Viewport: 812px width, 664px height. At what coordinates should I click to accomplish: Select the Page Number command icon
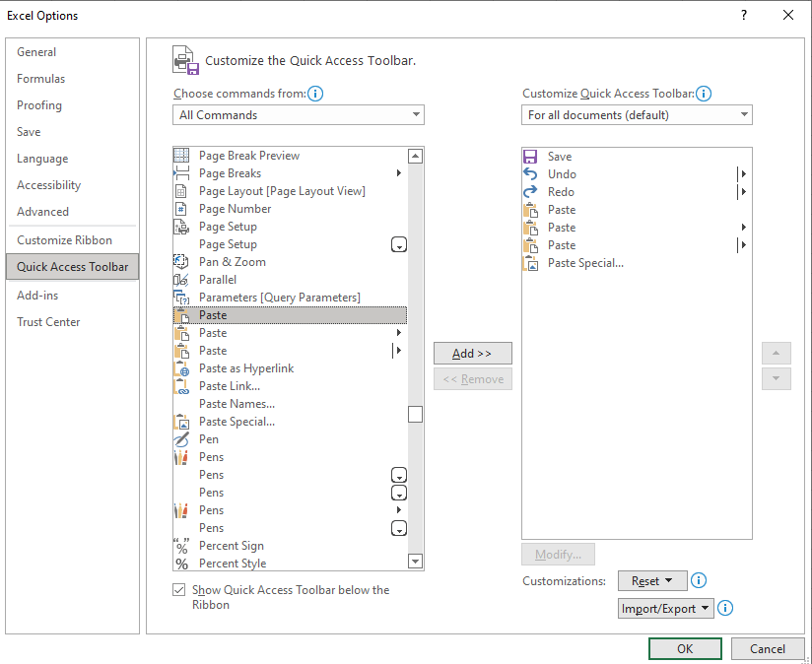click(181, 209)
